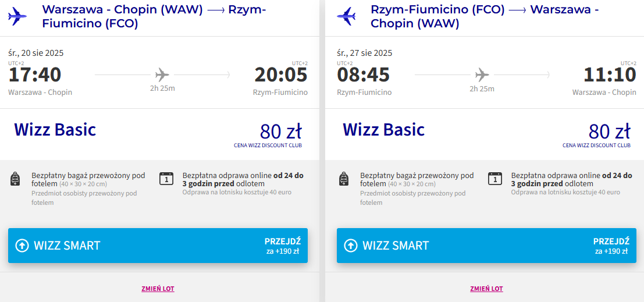Click the backpack baggage icon in the return flight card

344,179
